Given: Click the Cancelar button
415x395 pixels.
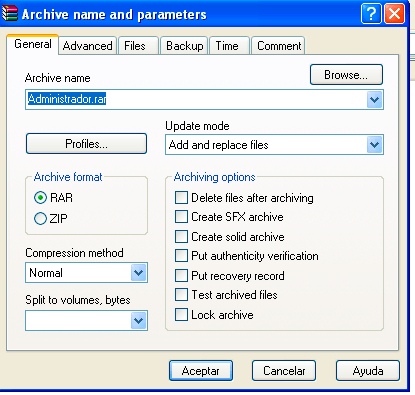Looking at the screenshot, I should pos(284,371).
